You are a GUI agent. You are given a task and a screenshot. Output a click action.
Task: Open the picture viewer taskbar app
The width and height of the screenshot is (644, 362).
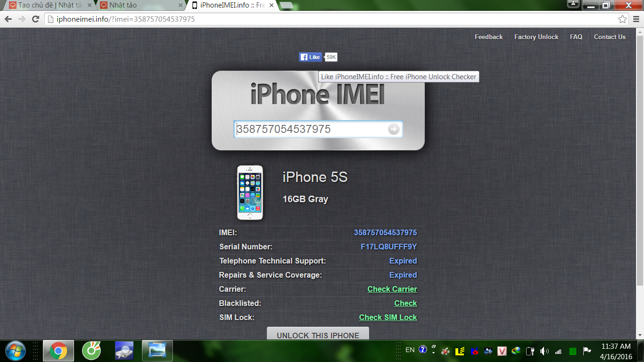pyautogui.click(x=157, y=351)
